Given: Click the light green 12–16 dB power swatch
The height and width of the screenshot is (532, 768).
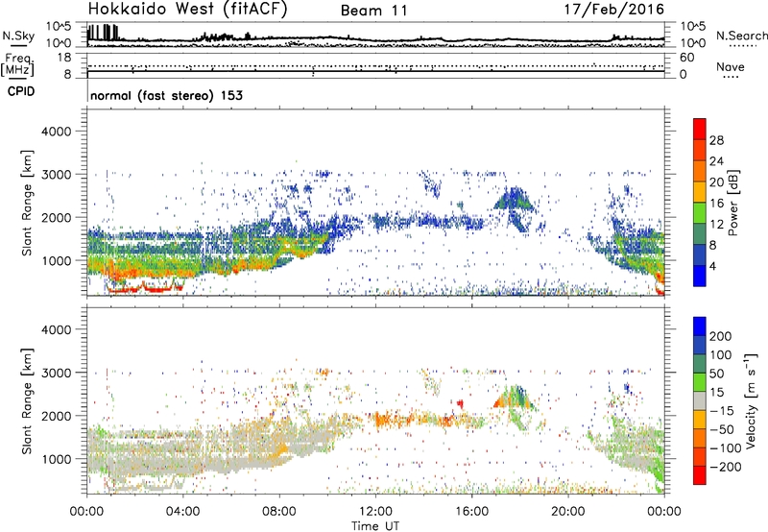Looking at the screenshot, I should click(700, 213).
